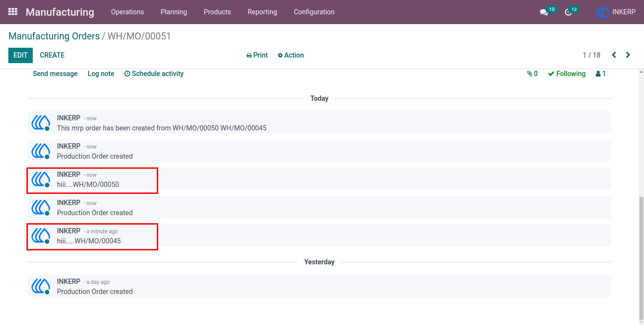Click the avatar beside the 'a day ago' message

(41, 286)
